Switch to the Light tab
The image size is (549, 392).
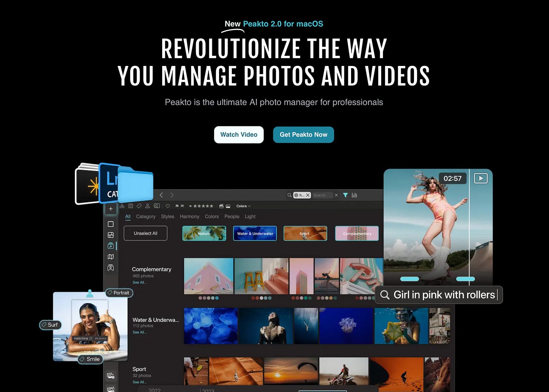point(250,216)
